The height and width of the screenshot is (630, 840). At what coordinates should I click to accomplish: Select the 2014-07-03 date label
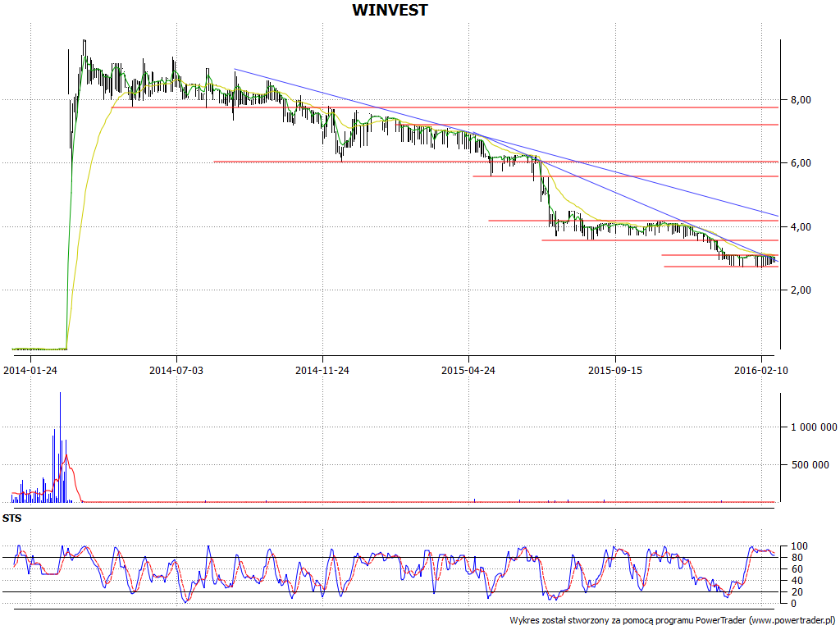(x=176, y=370)
